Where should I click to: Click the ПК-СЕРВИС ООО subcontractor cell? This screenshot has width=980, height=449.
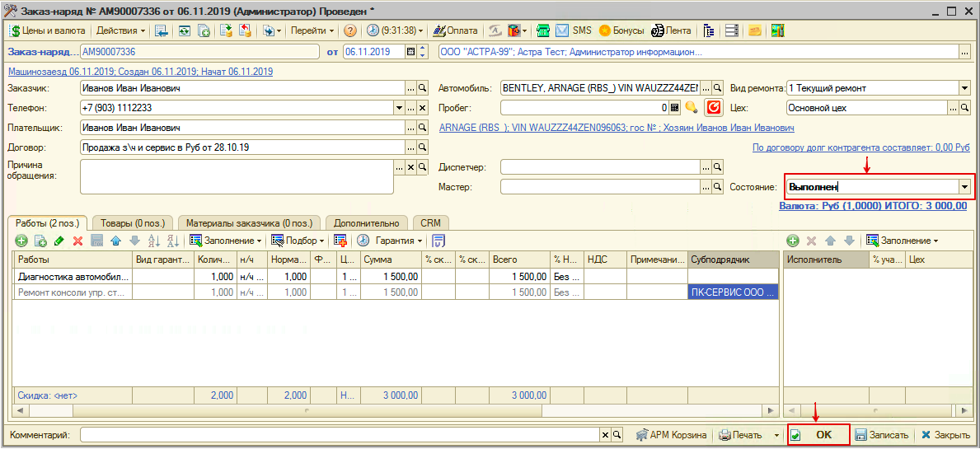(x=733, y=292)
